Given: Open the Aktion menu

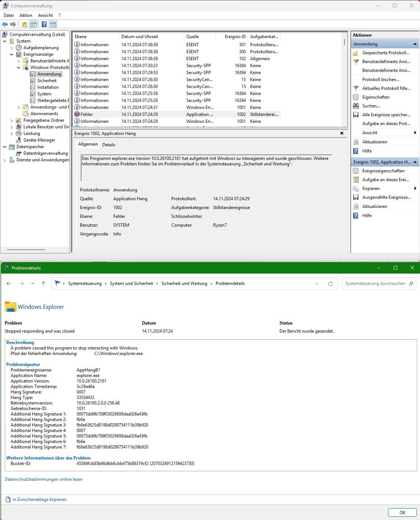Looking at the screenshot, I should (26, 15).
